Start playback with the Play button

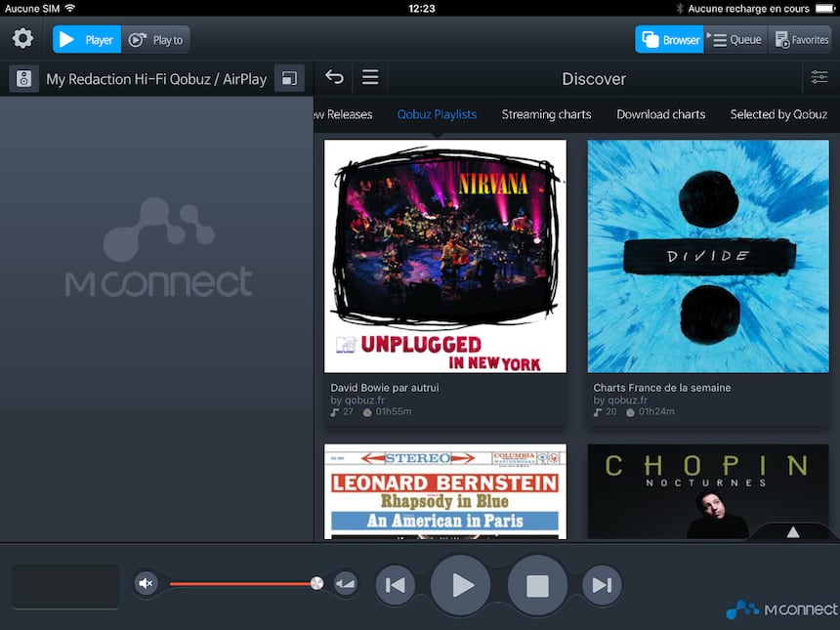[x=461, y=585]
